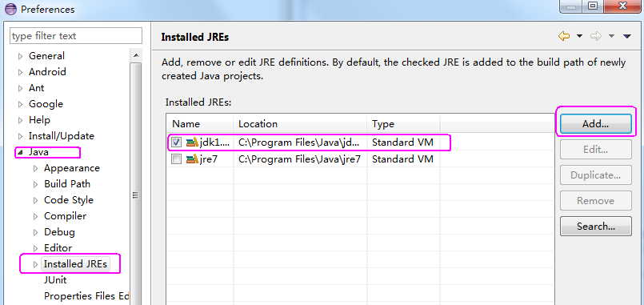Open Appearance preferences under Java

pyautogui.click(x=72, y=168)
